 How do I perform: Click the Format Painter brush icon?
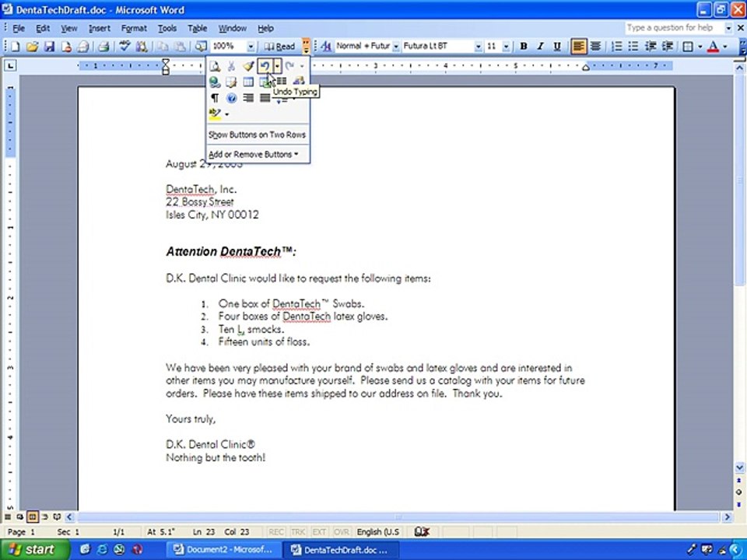click(x=247, y=66)
